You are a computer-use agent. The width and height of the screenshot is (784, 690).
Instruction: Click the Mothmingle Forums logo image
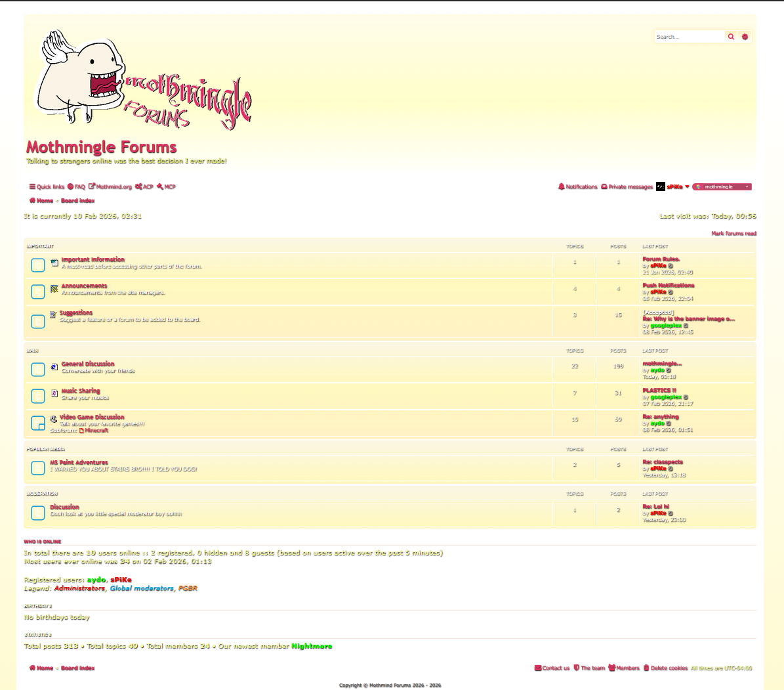point(142,79)
